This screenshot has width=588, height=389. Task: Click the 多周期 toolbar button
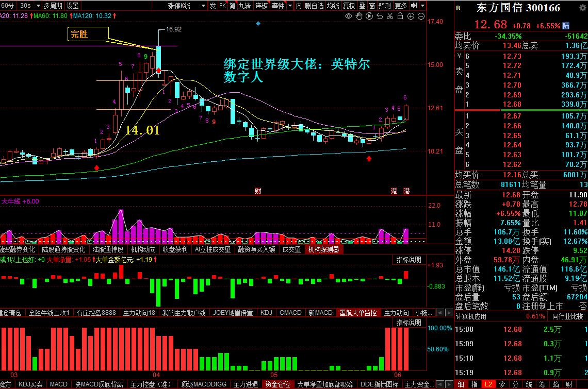point(53,6)
